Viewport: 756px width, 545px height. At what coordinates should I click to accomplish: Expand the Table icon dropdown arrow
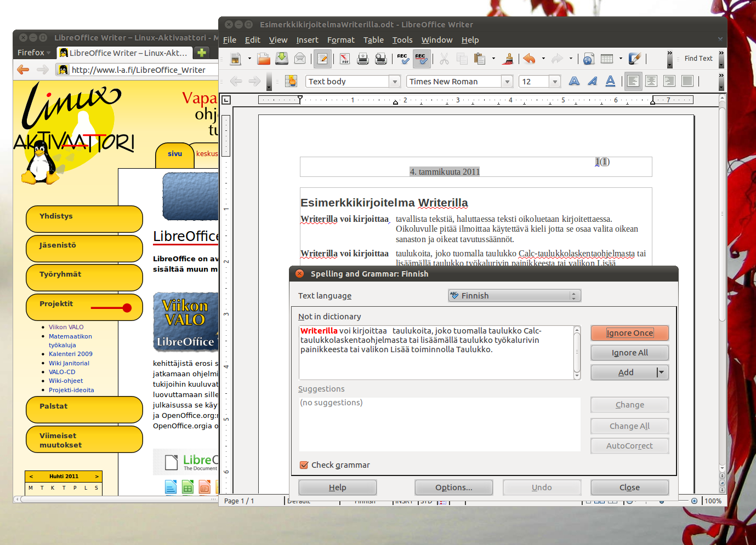(x=621, y=59)
